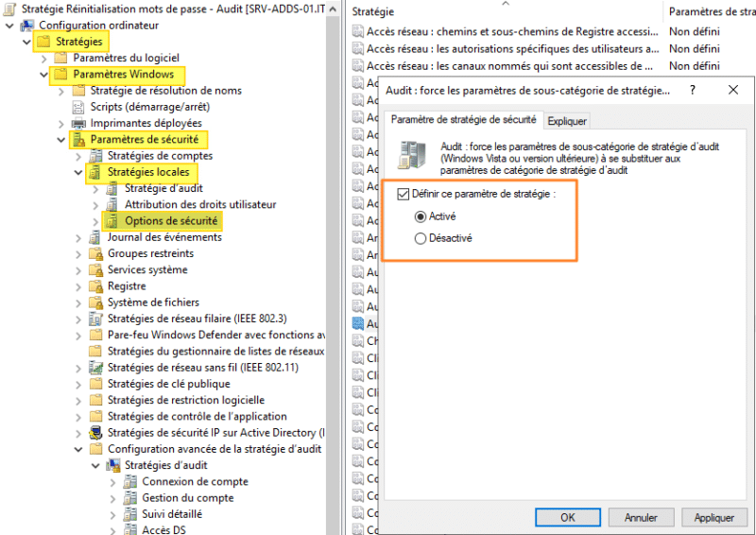Expand the Paramètres du logiciel node
This screenshot has width=756, height=535.
click(x=44, y=59)
